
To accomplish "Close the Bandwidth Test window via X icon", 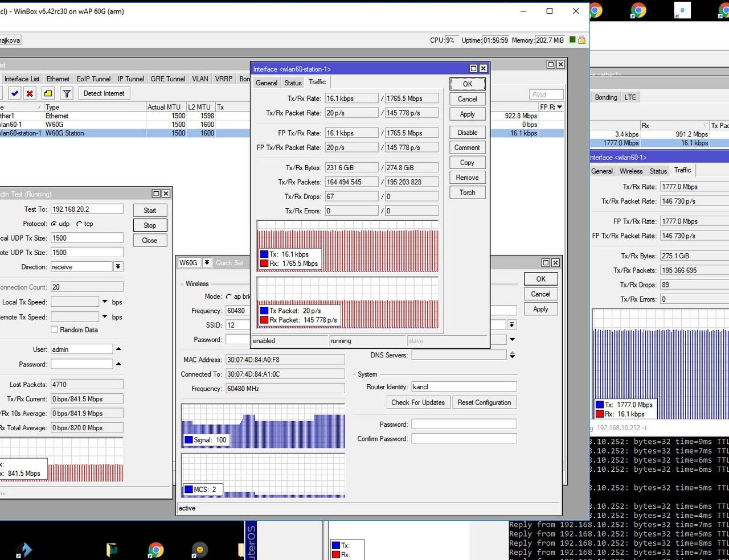I will (x=166, y=193).
